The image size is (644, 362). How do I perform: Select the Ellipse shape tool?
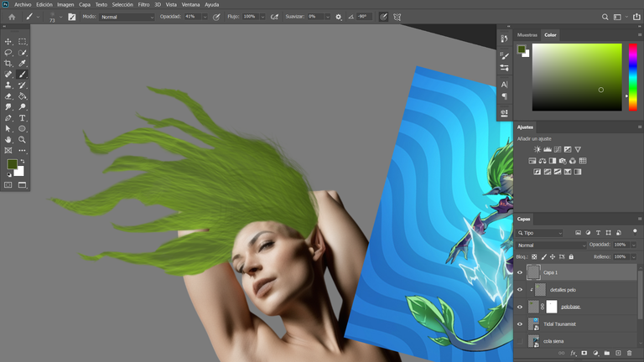click(22, 128)
